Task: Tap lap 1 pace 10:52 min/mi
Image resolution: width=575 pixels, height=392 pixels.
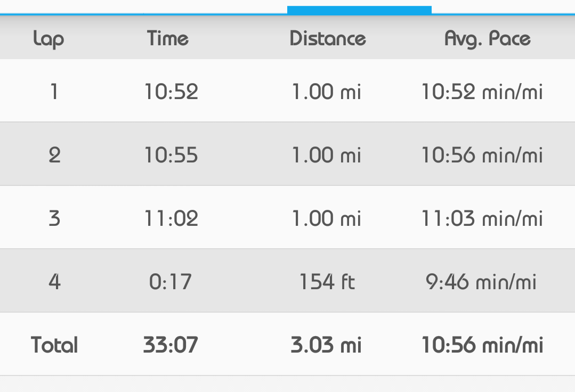Action: tap(482, 92)
